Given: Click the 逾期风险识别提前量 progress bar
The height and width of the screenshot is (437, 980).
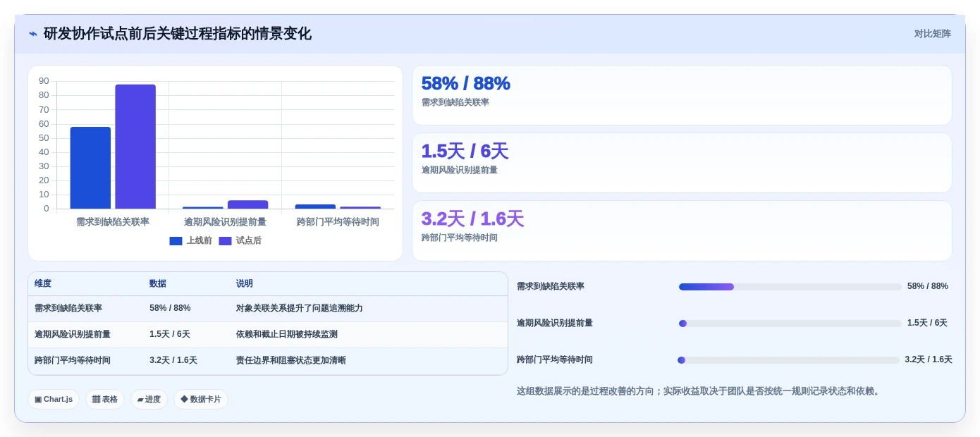Looking at the screenshot, I should 790,324.
